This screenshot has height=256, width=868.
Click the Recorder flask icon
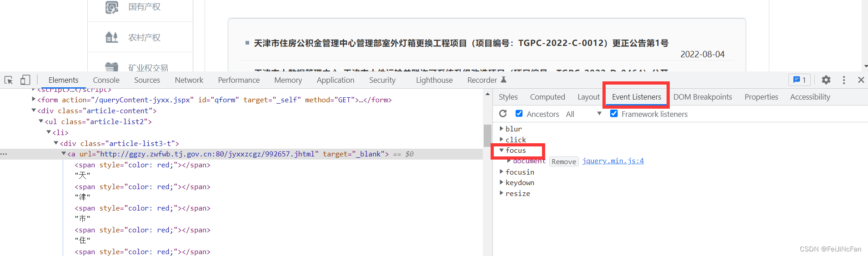[503, 80]
